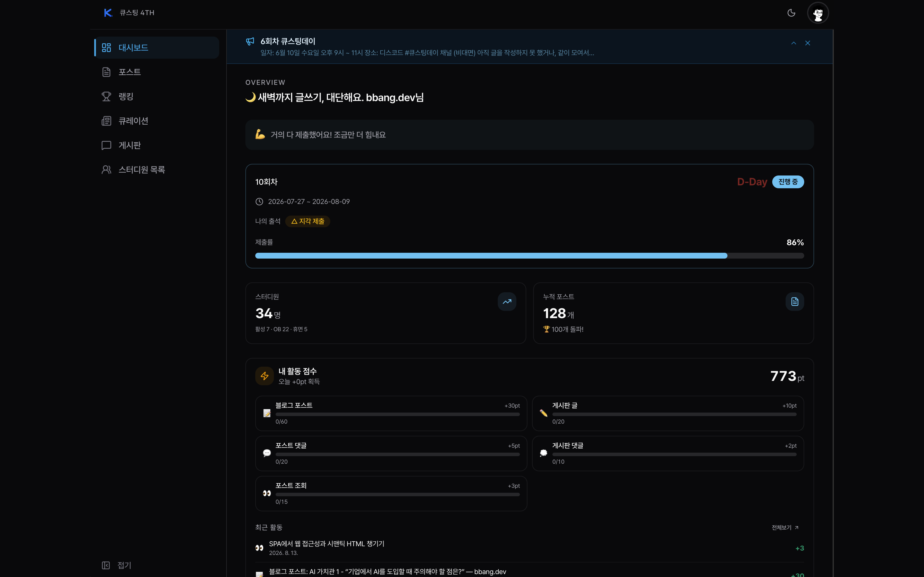Image resolution: width=924 pixels, height=577 pixels.
Task: Click the trending arrow icon in 스터디원 card
Action: (x=507, y=302)
